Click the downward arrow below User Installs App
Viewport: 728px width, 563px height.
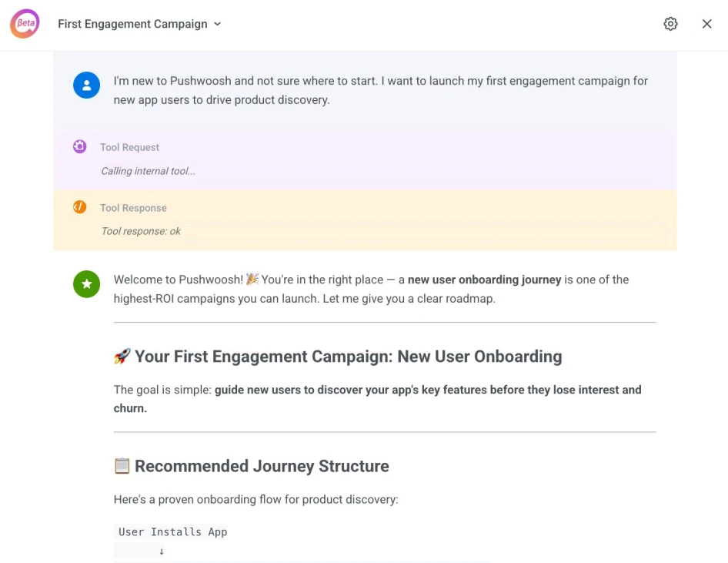(160, 551)
